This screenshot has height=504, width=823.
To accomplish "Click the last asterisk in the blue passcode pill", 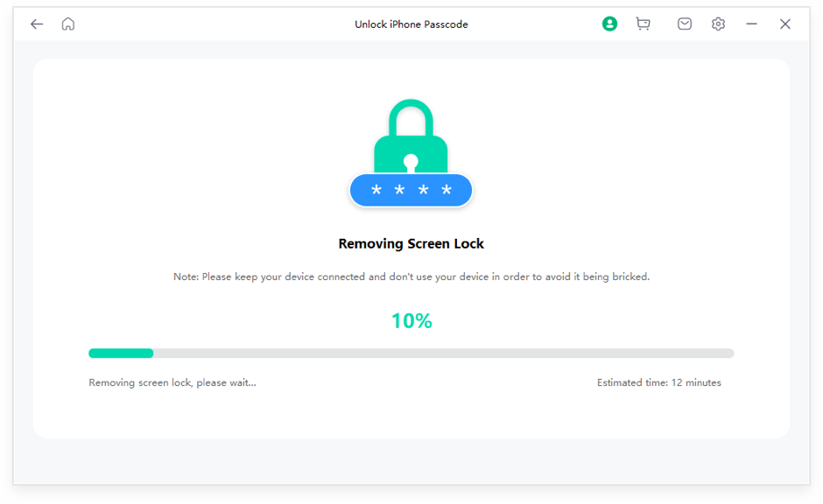I will coord(447,191).
